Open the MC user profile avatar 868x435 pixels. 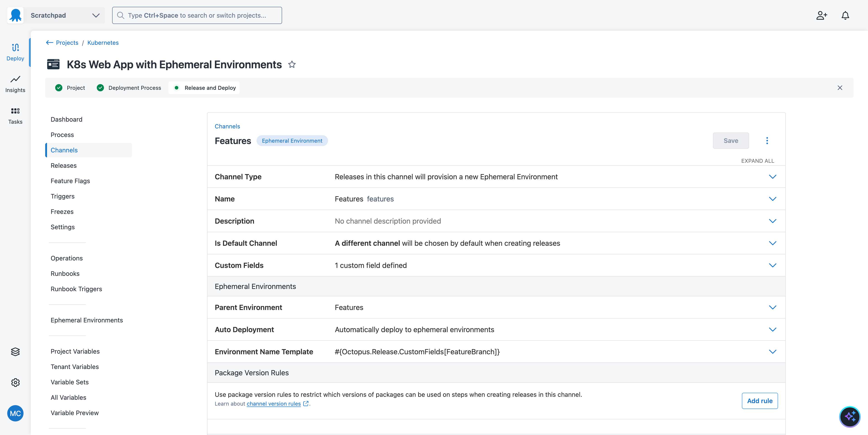click(x=15, y=414)
